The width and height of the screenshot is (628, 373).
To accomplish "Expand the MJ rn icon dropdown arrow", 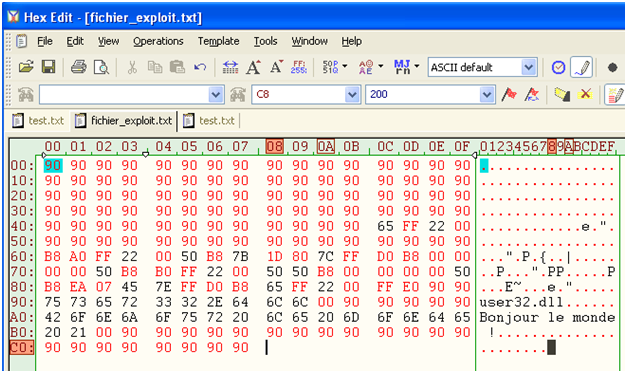I will (417, 66).
